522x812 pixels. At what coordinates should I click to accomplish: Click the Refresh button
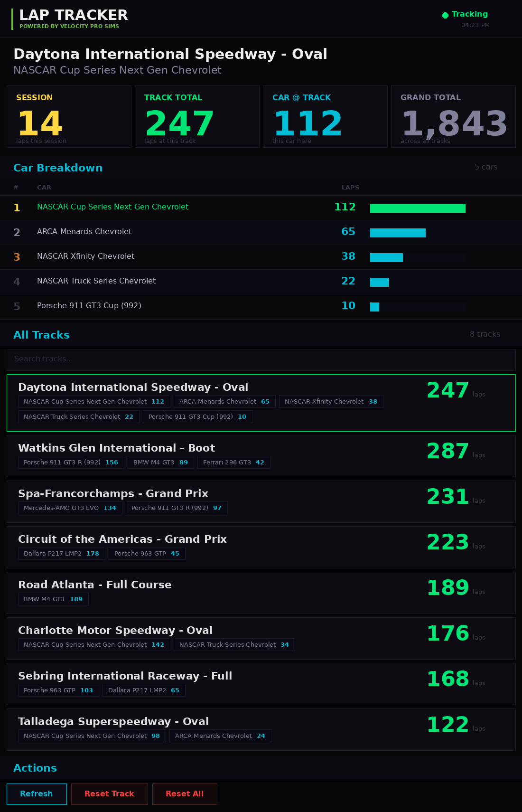[x=37, y=794]
